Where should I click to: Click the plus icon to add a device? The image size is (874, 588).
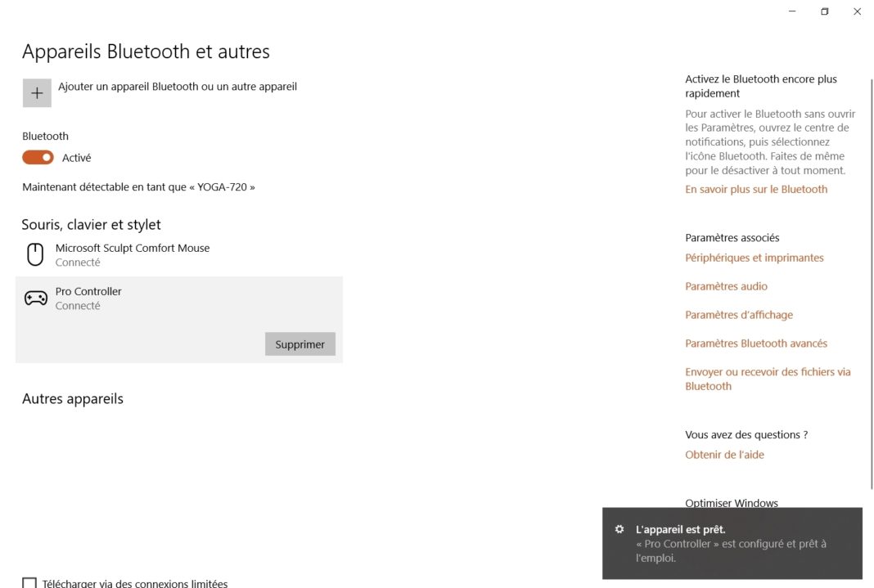point(37,93)
